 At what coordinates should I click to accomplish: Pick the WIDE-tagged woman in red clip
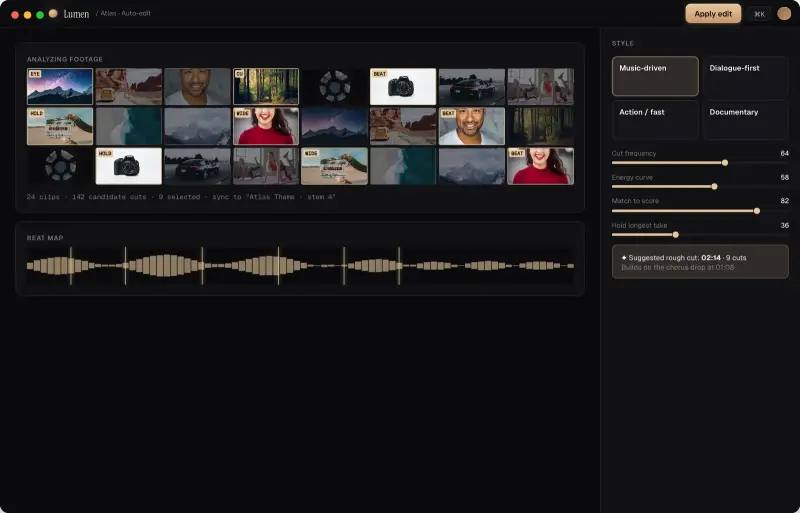click(x=266, y=126)
